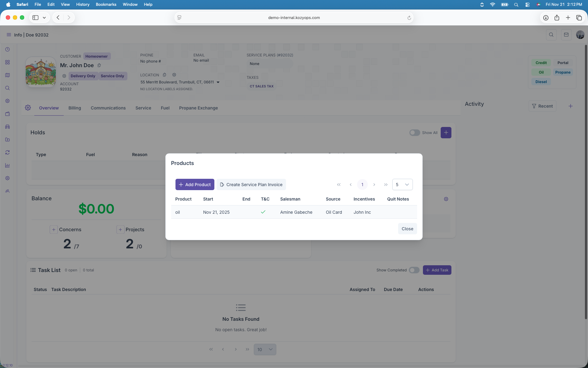588x368 pixels.
Task: Click the Propane tag in the labels panel
Action: click(x=563, y=72)
